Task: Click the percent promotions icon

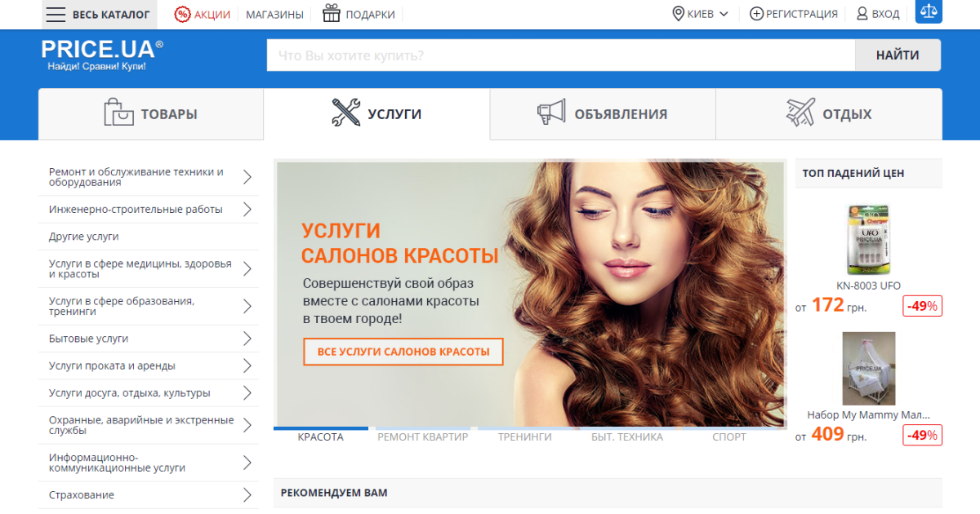Action: pos(182,14)
